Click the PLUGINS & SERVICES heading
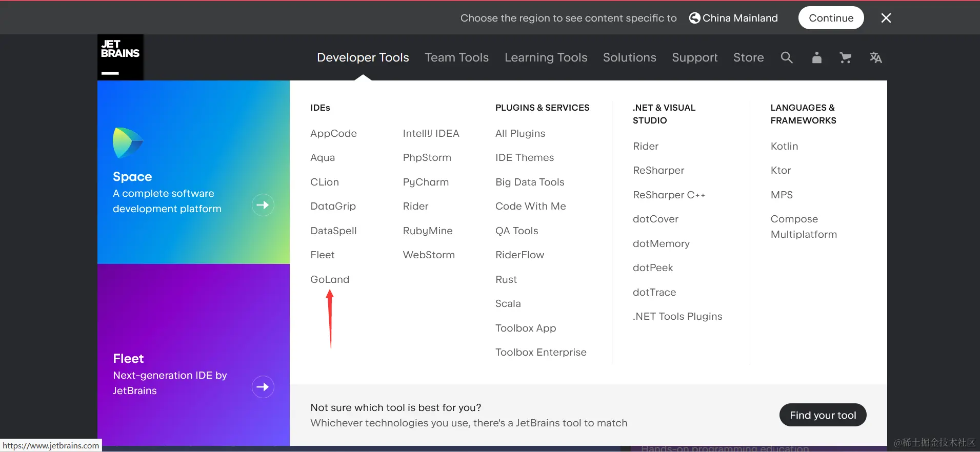The width and height of the screenshot is (980, 452). click(x=542, y=108)
